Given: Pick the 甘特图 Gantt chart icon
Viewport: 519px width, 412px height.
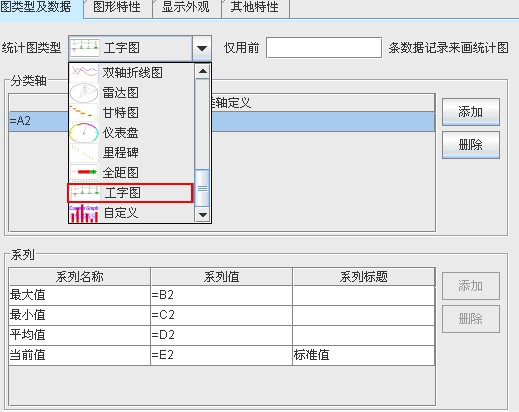Looking at the screenshot, I should [x=84, y=113].
